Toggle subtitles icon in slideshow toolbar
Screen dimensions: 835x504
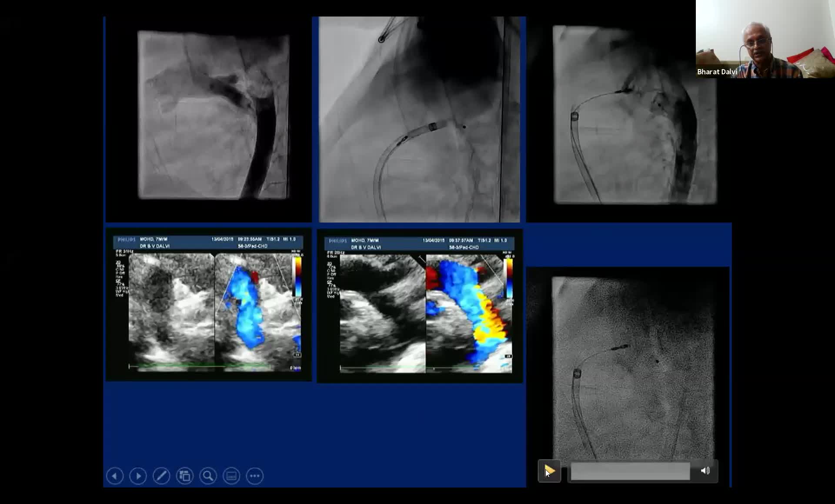pyautogui.click(x=231, y=476)
